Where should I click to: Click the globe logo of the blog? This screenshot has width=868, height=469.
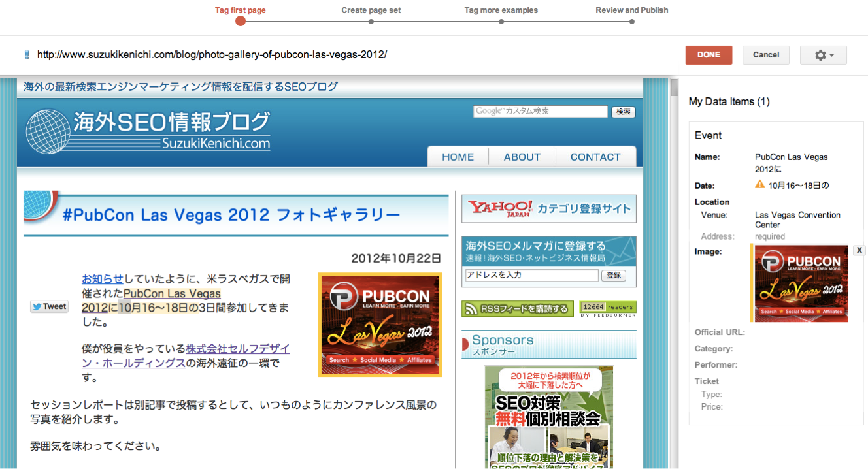48,131
